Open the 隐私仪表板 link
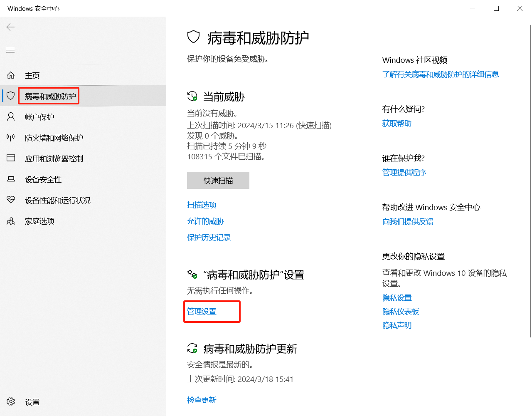532x416 pixels. point(401,312)
